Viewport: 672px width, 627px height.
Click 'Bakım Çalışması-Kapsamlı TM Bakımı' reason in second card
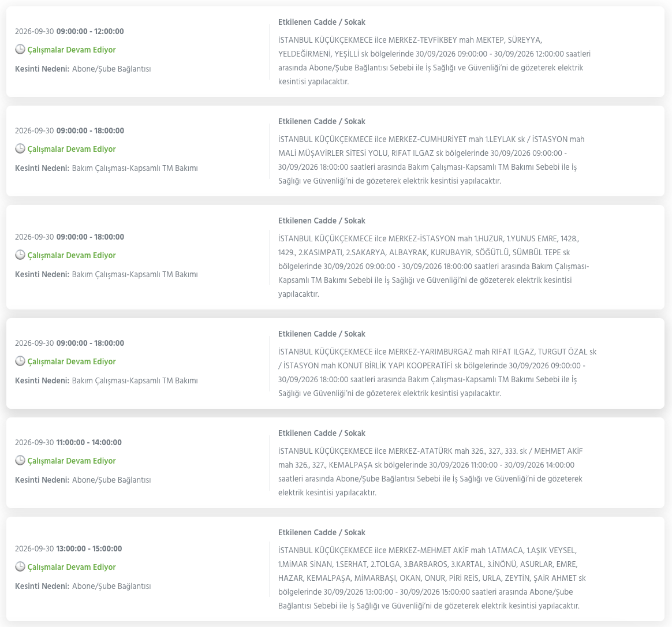(x=135, y=169)
